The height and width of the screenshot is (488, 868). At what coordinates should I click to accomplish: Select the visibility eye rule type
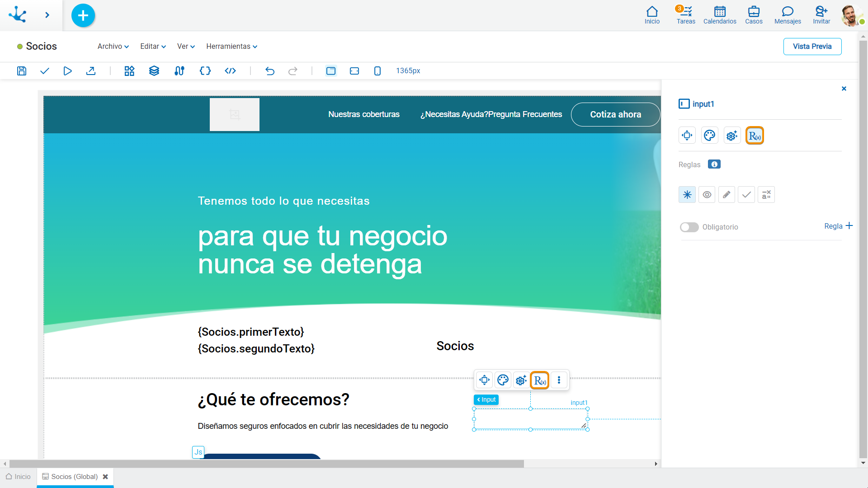[707, 195]
